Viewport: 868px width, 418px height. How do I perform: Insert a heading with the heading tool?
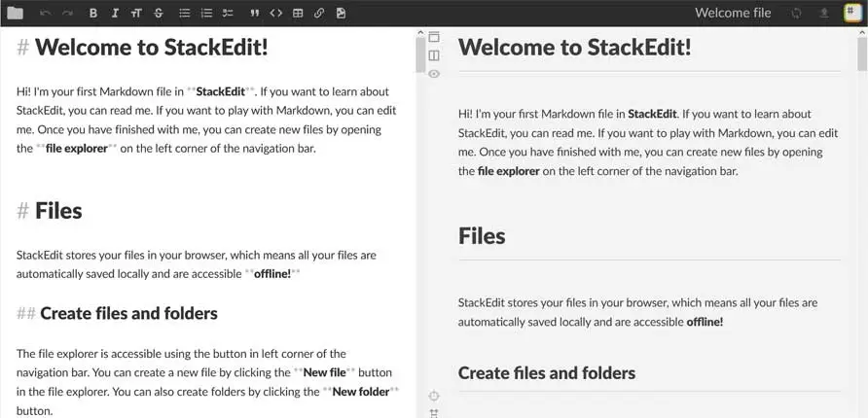136,13
